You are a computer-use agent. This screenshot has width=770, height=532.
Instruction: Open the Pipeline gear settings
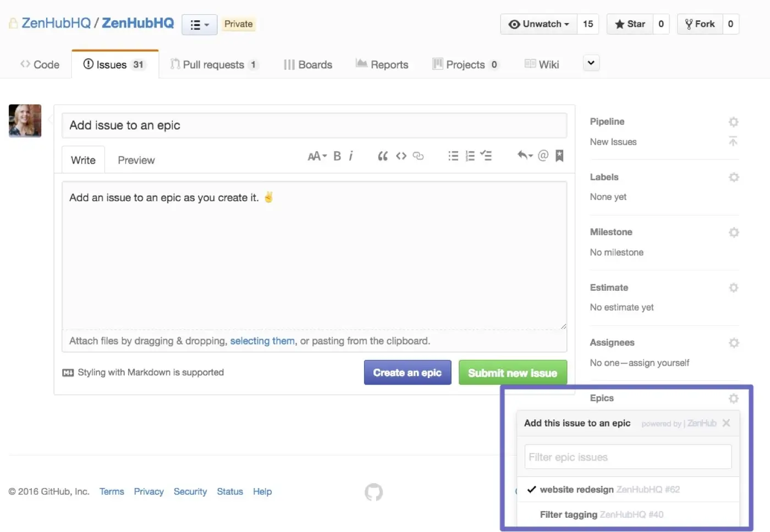pyautogui.click(x=733, y=122)
